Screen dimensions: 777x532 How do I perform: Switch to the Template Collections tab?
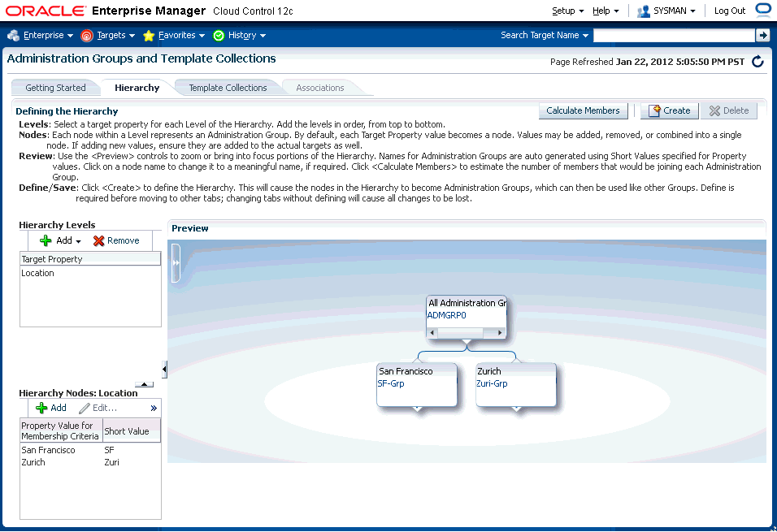(x=228, y=88)
